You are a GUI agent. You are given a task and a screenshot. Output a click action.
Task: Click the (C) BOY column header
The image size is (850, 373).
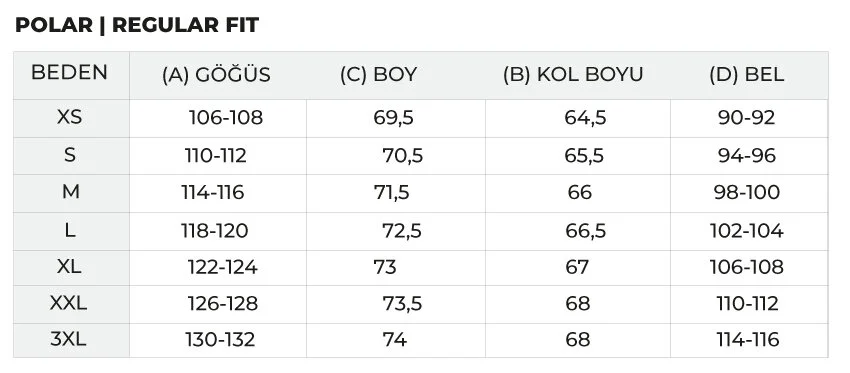[x=378, y=75]
